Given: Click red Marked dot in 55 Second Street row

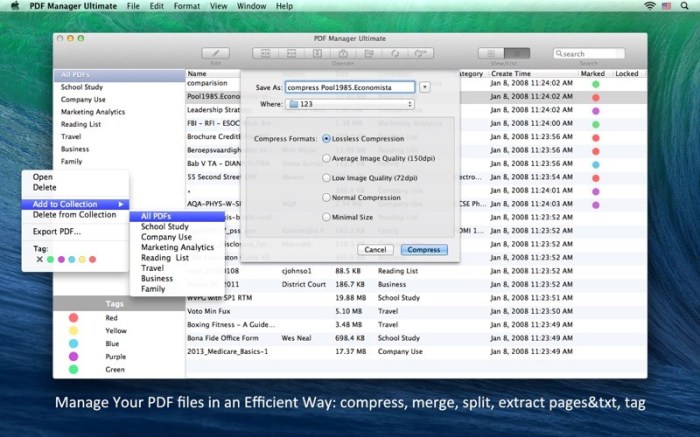Looking at the screenshot, I should pyautogui.click(x=596, y=178).
